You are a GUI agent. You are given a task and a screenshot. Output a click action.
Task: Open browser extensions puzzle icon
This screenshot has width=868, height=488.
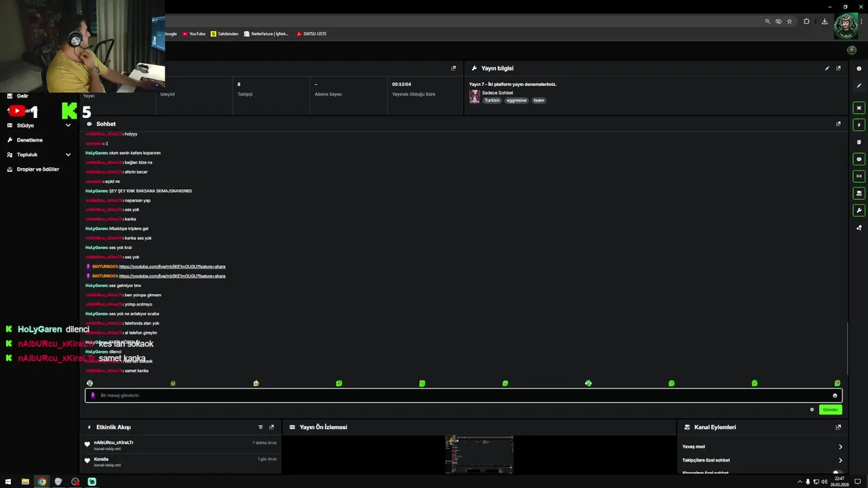(806, 21)
